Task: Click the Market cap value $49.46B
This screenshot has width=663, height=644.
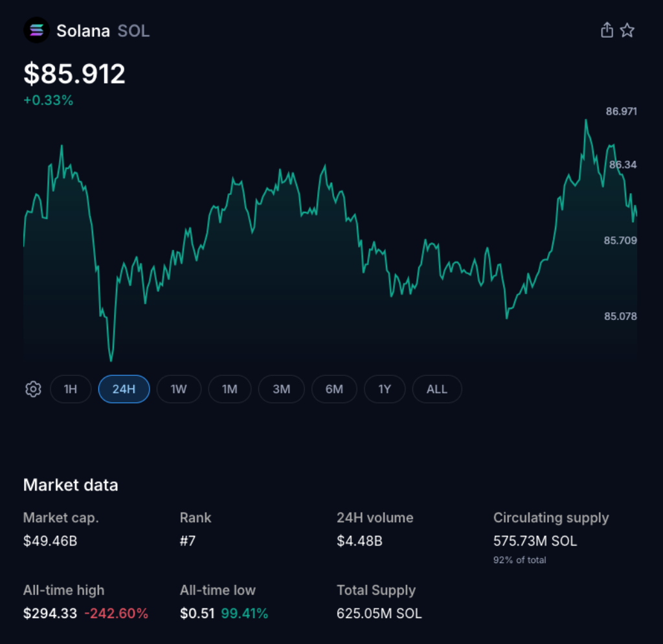Action: pos(49,541)
